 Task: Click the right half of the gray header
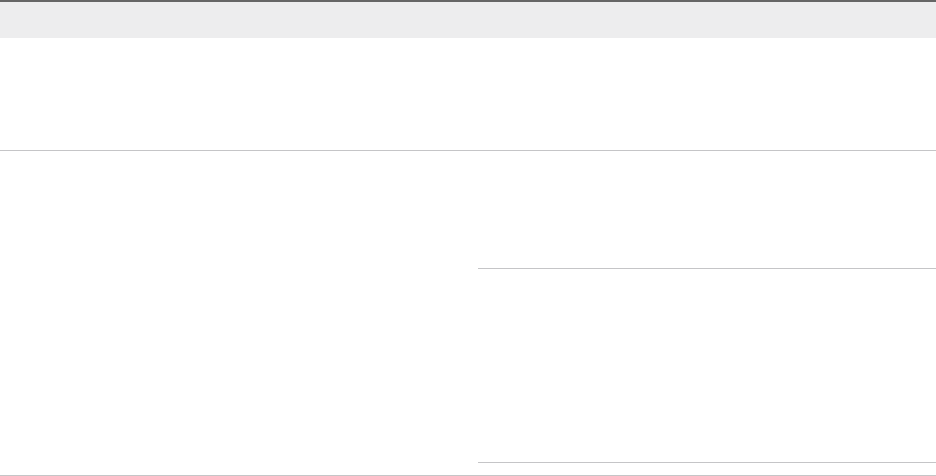[x=702, y=19]
